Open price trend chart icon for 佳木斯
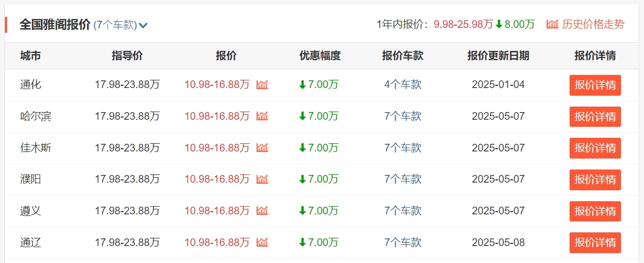644x263 pixels. coord(262,148)
